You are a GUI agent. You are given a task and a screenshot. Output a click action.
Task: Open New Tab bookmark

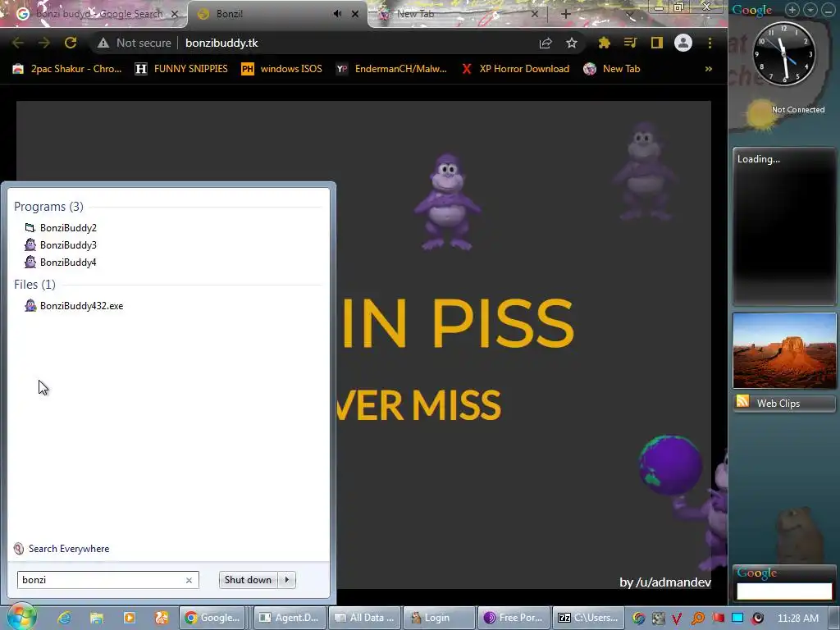612,69
